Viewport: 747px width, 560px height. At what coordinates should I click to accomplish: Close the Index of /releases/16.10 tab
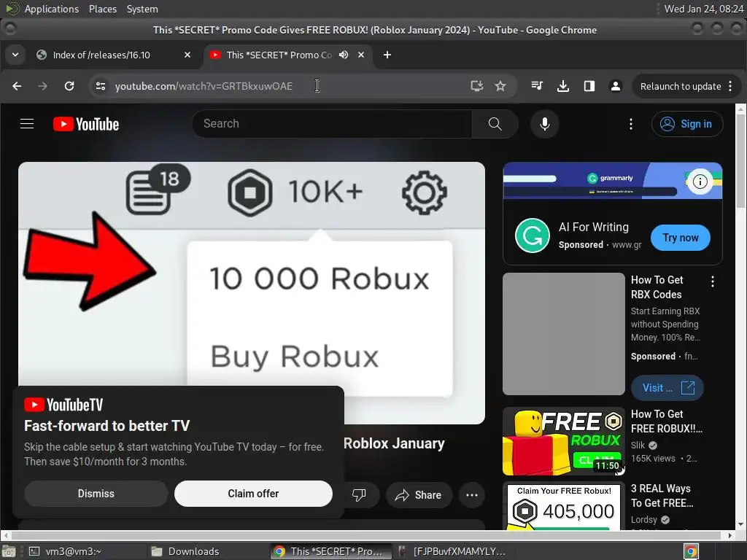pos(187,55)
